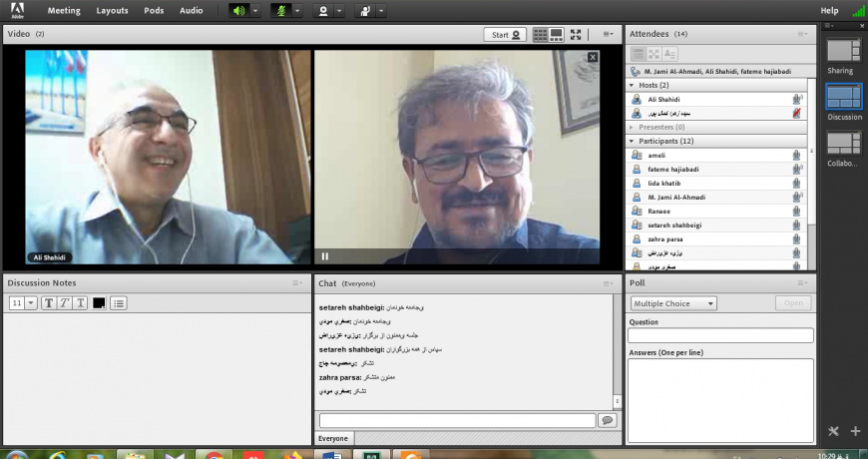This screenshot has height=459, width=868.
Task: Click M. Jami Al-Ahmadi's microphone icon in Participants
Action: (x=796, y=198)
